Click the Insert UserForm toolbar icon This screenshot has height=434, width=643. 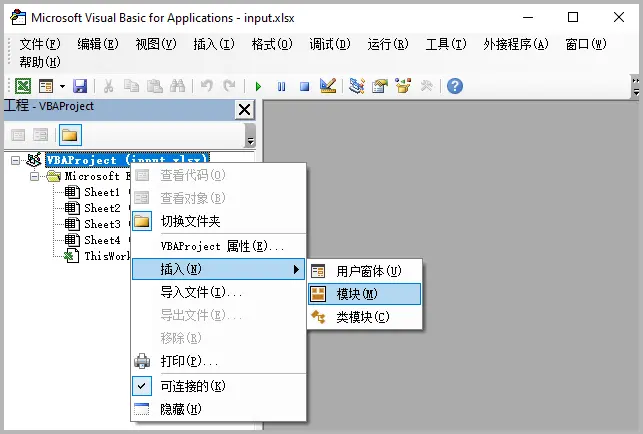[x=46, y=86]
